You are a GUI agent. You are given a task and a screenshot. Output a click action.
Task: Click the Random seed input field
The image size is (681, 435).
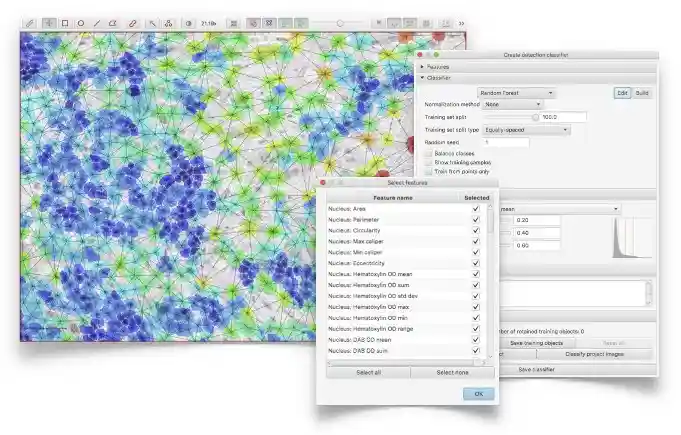click(x=513, y=142)
